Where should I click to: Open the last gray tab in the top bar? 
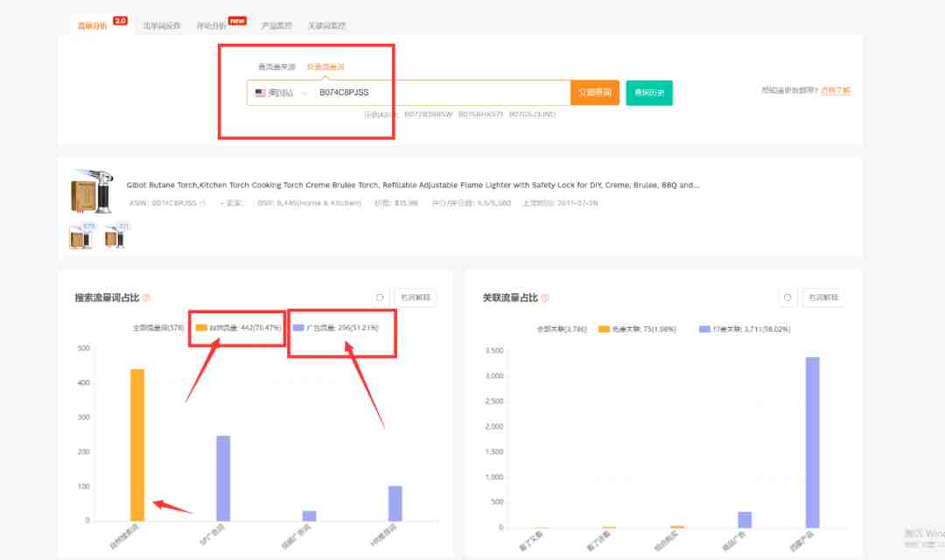pyautogui.click(x=326, y=26)
